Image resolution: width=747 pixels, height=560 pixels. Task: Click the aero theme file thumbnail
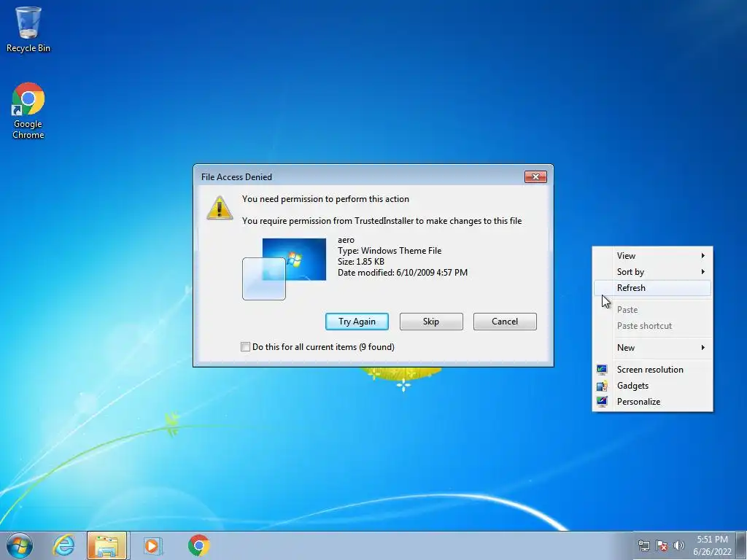284,269
